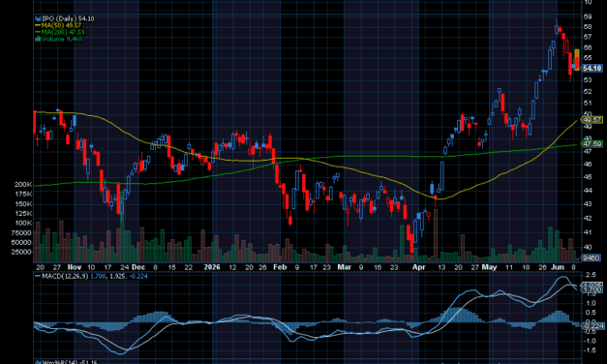Screen dimensions: 607x364
Task: Click the '2.5' MACD axis label
Action: pos(591,275)
